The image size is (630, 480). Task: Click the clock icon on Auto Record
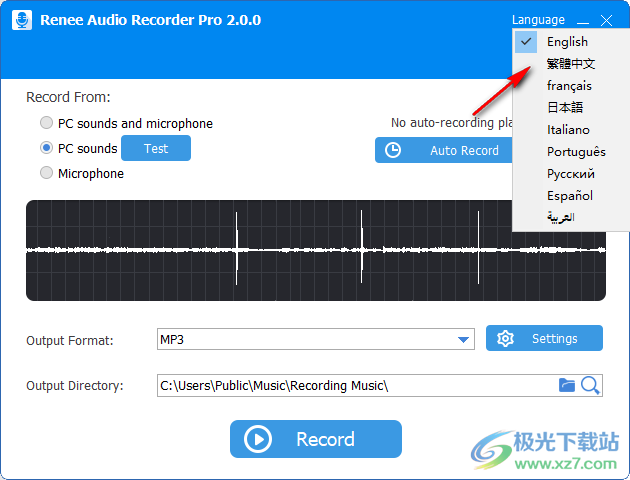point(393,150)
